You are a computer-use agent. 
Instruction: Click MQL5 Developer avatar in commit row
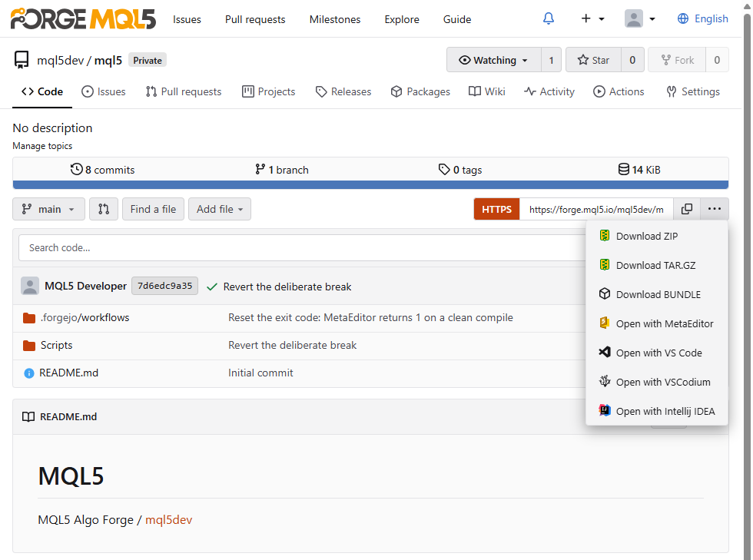coord(30,286)
